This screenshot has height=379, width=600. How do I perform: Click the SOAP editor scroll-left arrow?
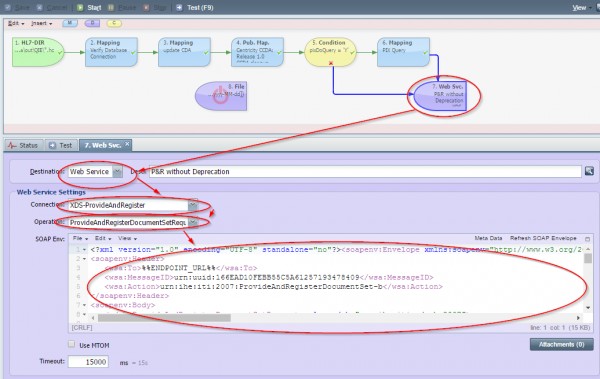point(93,318)
